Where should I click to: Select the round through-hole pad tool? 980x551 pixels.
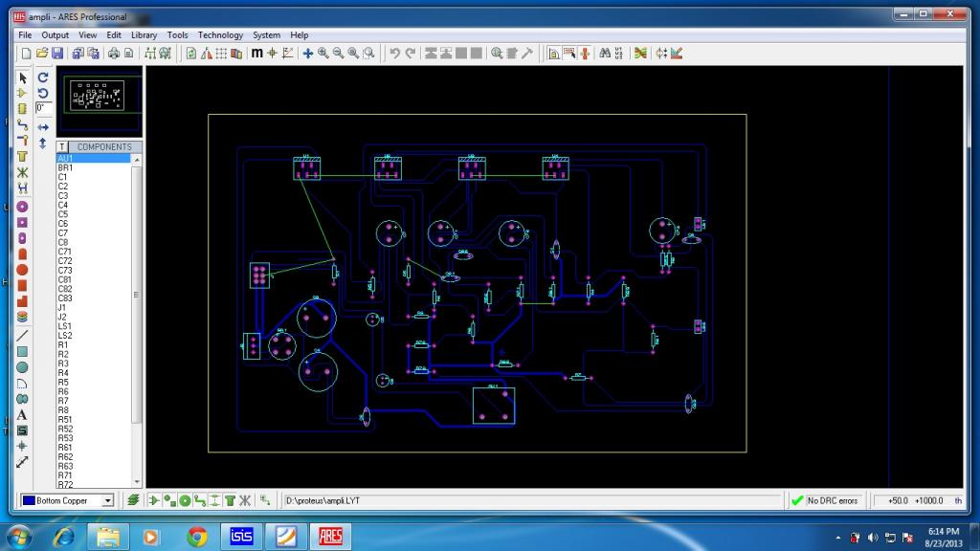coord(23,207)
